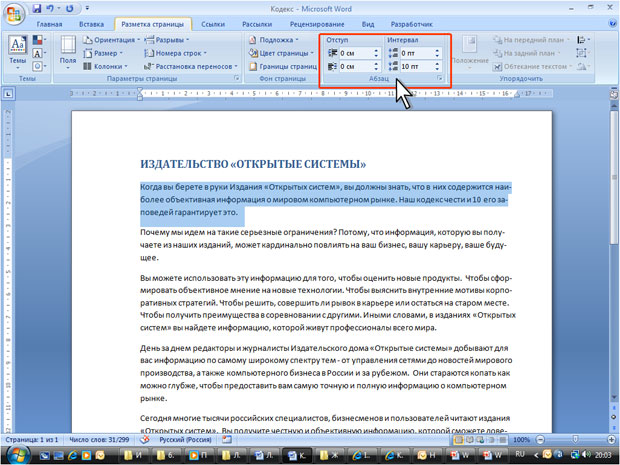Screen dimensions: 620x465
Task: Decrease spacing after with the down arrow
Action: click(437, 68)
